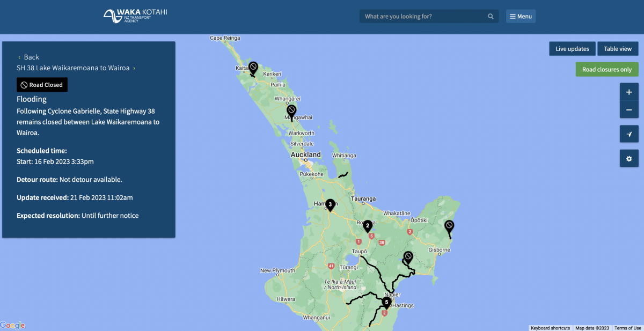
Task: Open the Terms of Use link
Action: (x=627, y=328)
